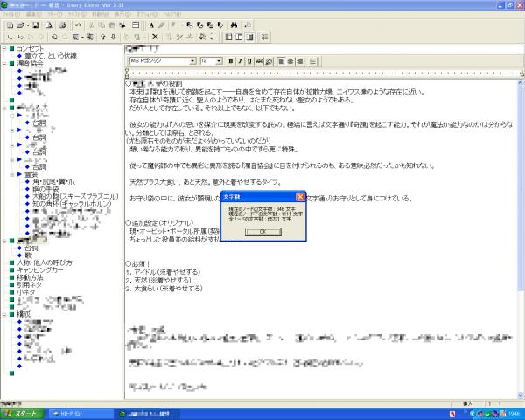This screenshot has width=525, height=420.
Task: Click the Print icon in the toolbar
Action: [x=62, y=25]
